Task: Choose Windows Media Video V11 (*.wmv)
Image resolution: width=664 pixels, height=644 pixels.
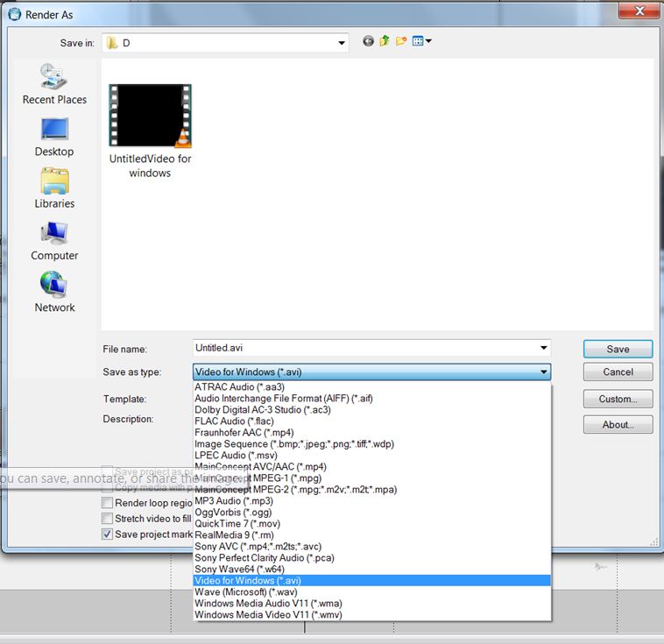Action: 372,615
